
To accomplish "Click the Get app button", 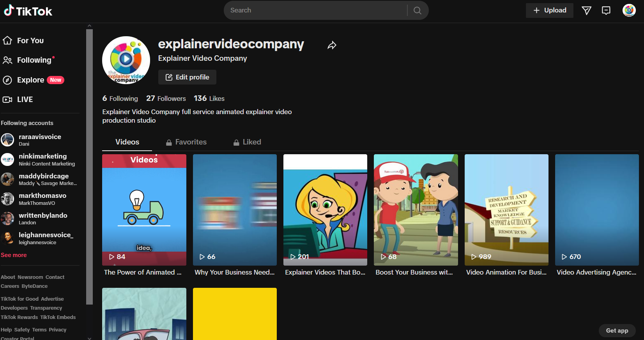I will click(x=617, y=331).
